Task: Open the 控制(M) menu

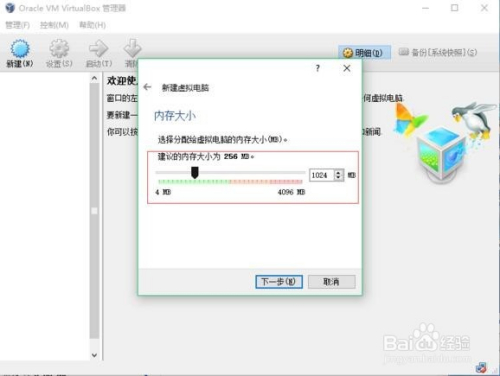Action: [x=54, y=25]
